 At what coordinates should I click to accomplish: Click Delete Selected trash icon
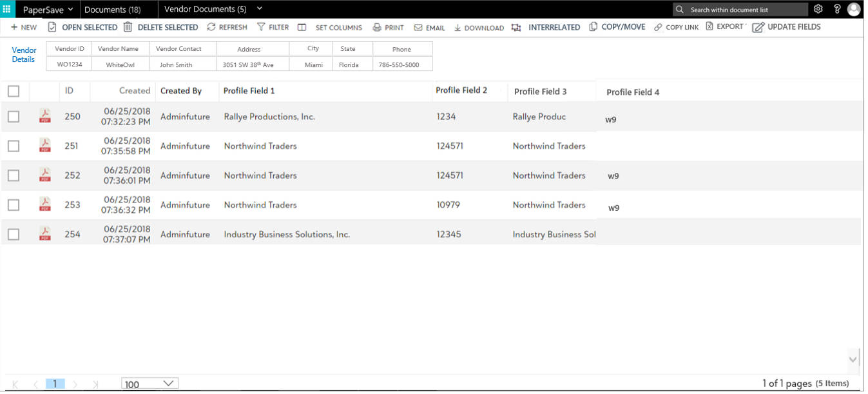pyautogui.click(x=128, y=27)
